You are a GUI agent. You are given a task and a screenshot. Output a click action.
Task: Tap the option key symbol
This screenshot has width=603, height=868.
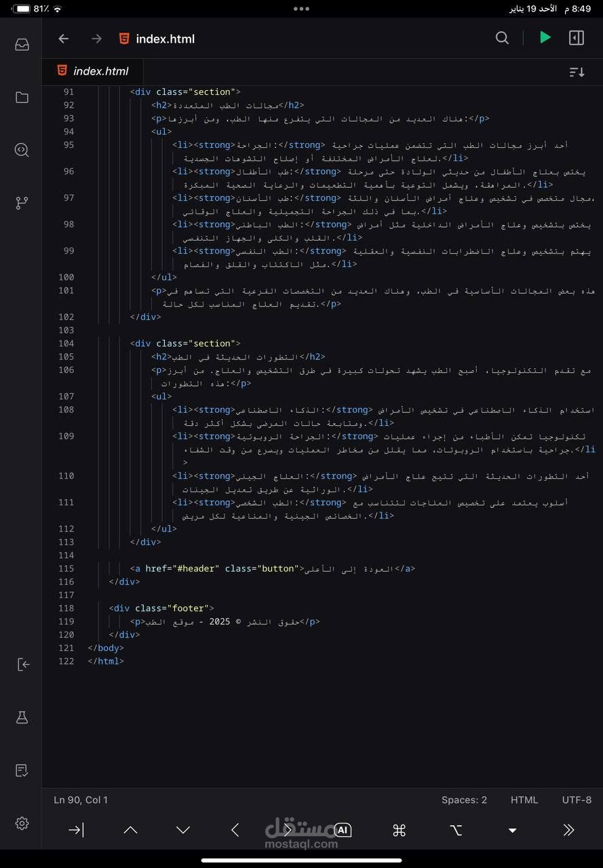click(456, 830)
